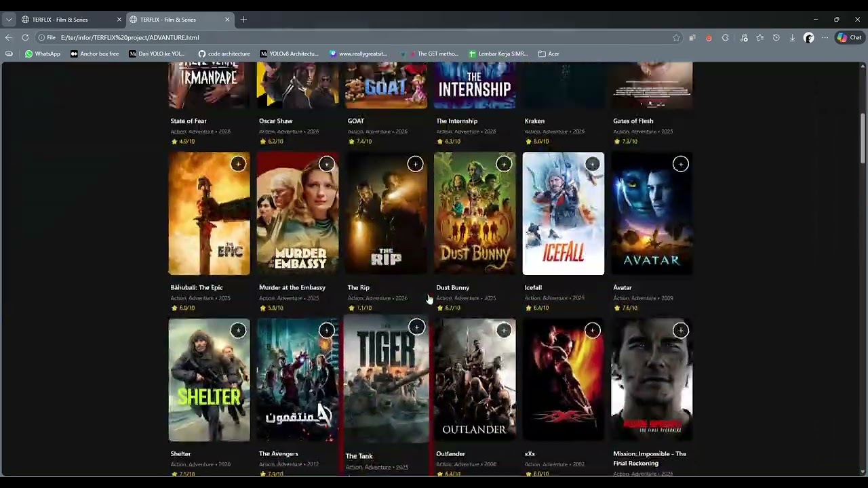Open the Icefall movie poster

coord(563,213)
